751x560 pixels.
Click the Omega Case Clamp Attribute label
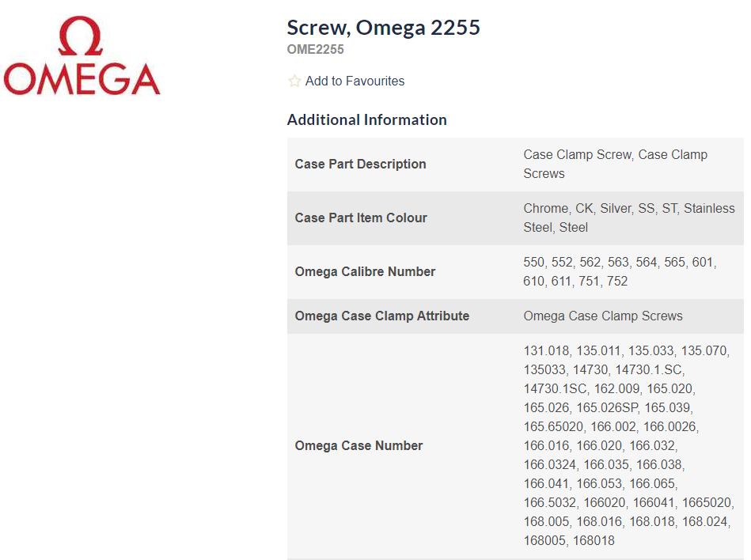coord(381,316)
